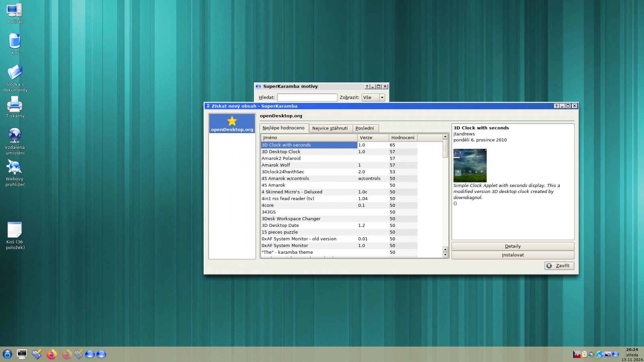Click the author name jtandrews
This screenshot has width=644, height=362.
click(x=464, y=134)
